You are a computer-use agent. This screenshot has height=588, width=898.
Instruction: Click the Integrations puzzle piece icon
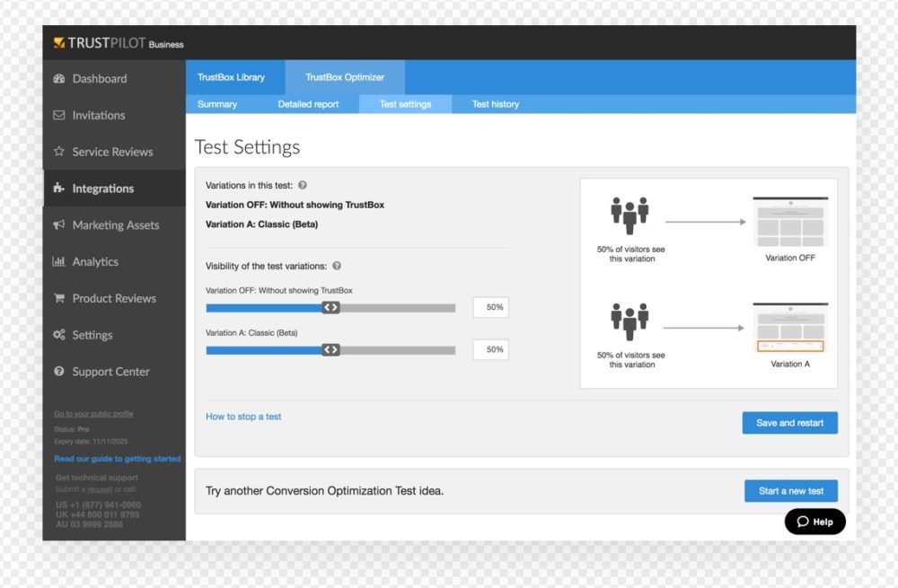tap(59, 189)
